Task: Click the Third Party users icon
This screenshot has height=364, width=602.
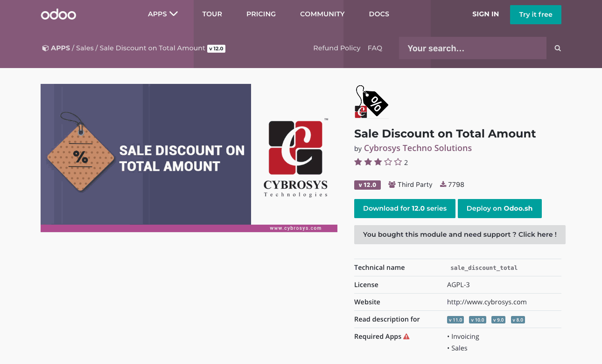Action: [392, 185]
